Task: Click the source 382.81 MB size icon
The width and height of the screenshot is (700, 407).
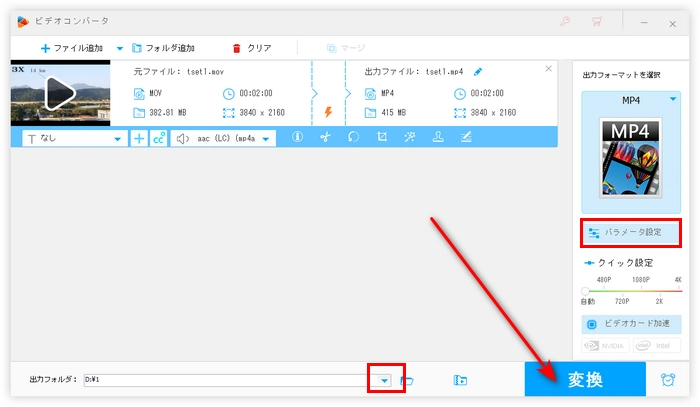Action: point(139,112)
